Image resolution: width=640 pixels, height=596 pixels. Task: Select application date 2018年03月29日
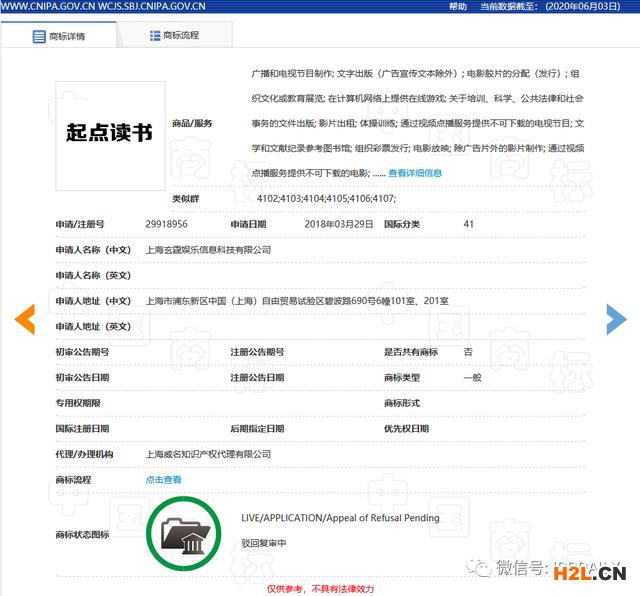339,224
